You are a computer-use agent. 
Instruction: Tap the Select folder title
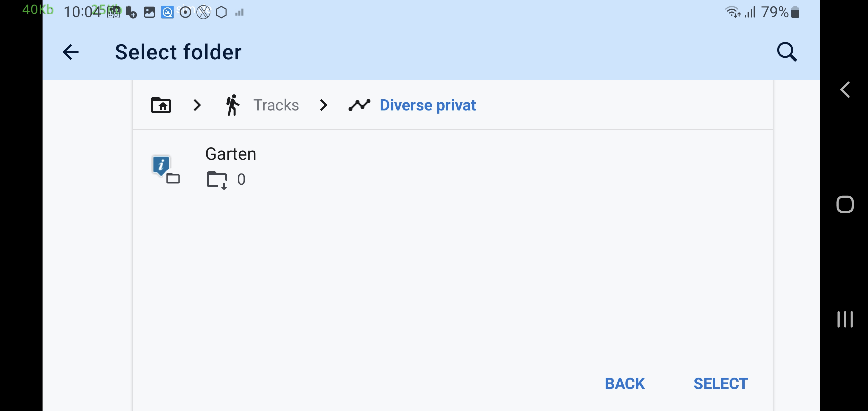(x=178, y=52)
